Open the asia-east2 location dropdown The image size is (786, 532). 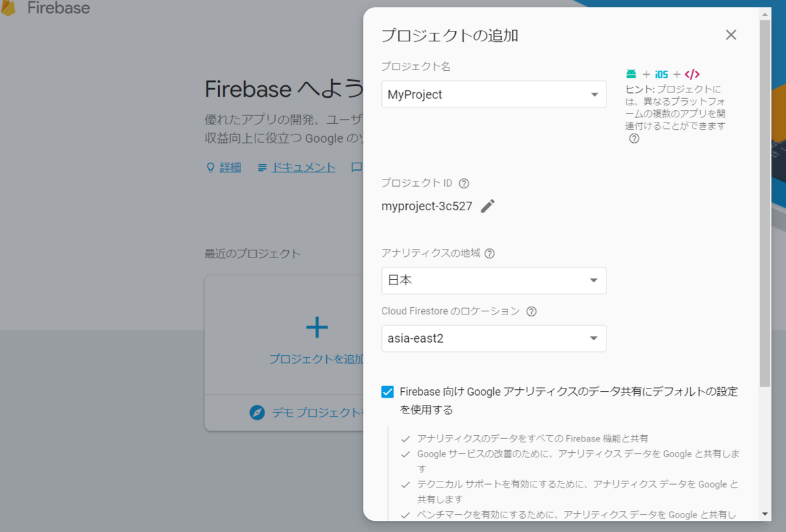[494, 339]
